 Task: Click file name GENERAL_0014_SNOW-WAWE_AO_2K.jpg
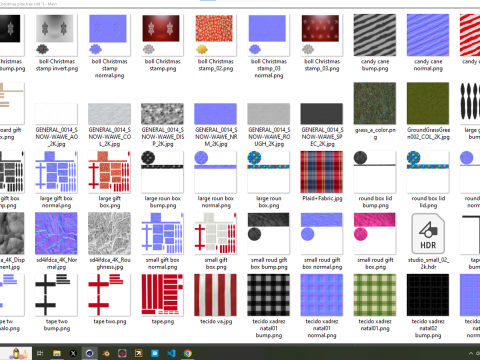point(56,137)
